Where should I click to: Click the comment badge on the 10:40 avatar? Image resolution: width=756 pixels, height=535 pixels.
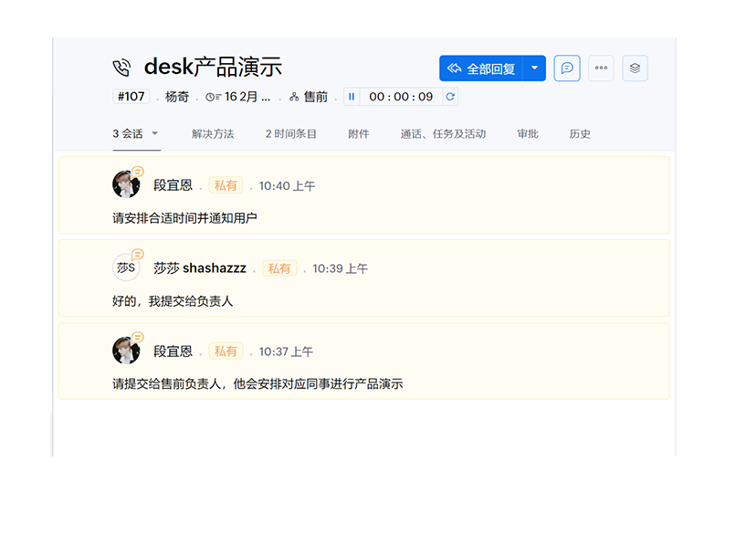tap(138, 171)
